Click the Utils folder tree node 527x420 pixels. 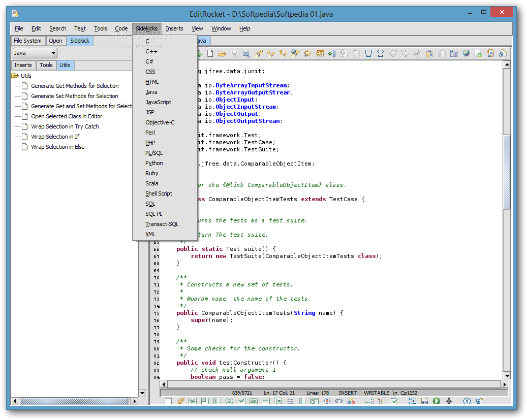tap(21, 76)
